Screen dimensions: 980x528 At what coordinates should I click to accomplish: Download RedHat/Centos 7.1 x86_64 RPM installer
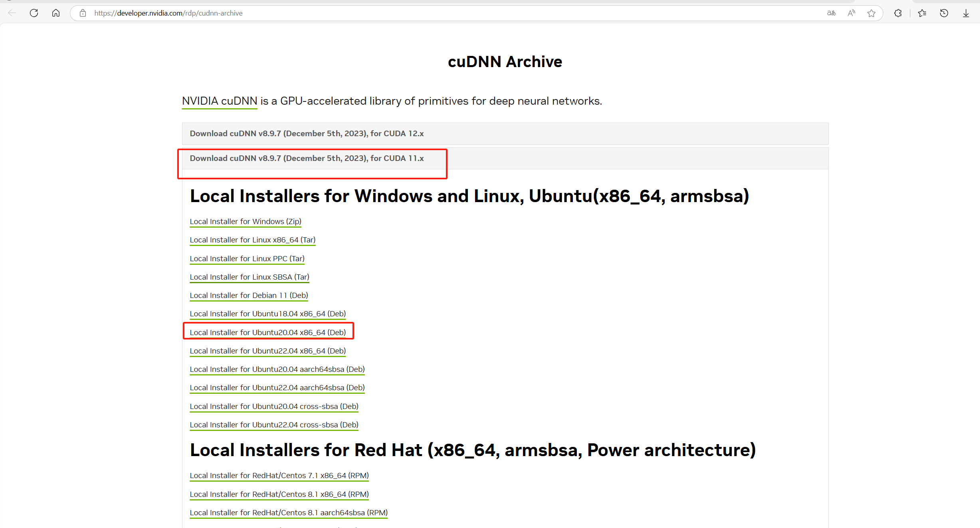pos(279,475)
